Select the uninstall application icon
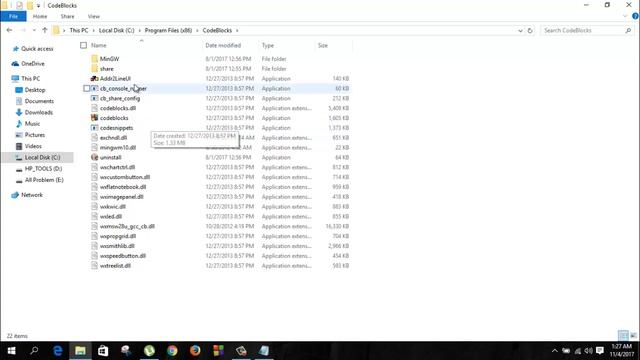Image resolution: width=640 pixels, height=360 pixels. tap(95, 157)
